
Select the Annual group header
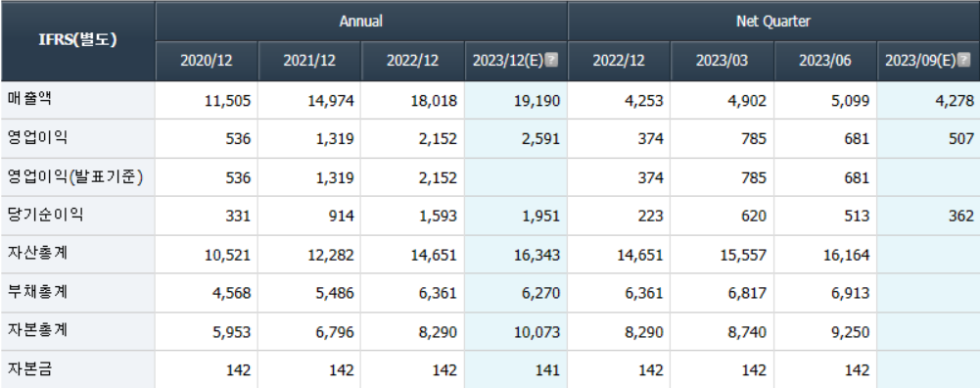361,22
